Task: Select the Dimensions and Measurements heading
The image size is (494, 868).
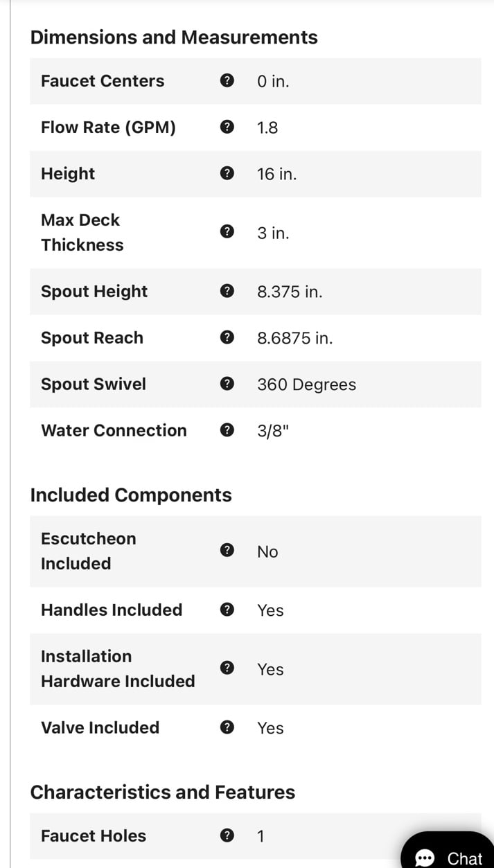Action: (174, 37)
